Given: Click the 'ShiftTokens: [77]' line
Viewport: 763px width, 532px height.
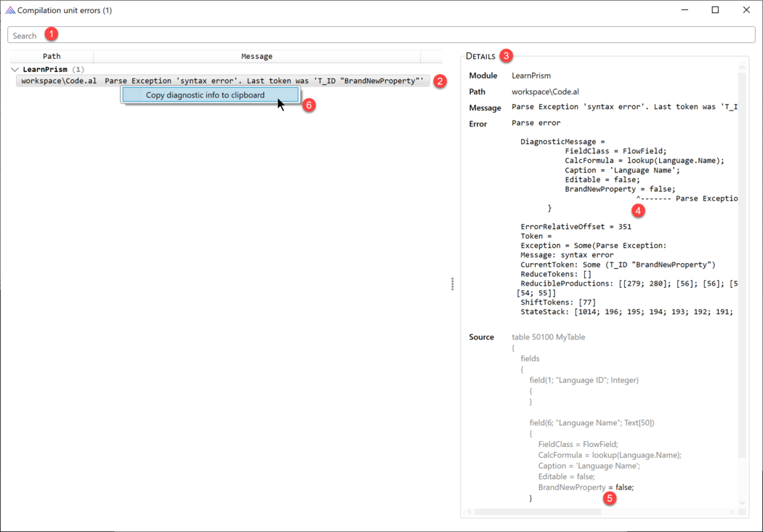Looking at the screenshot, I should tap(558, 302).
